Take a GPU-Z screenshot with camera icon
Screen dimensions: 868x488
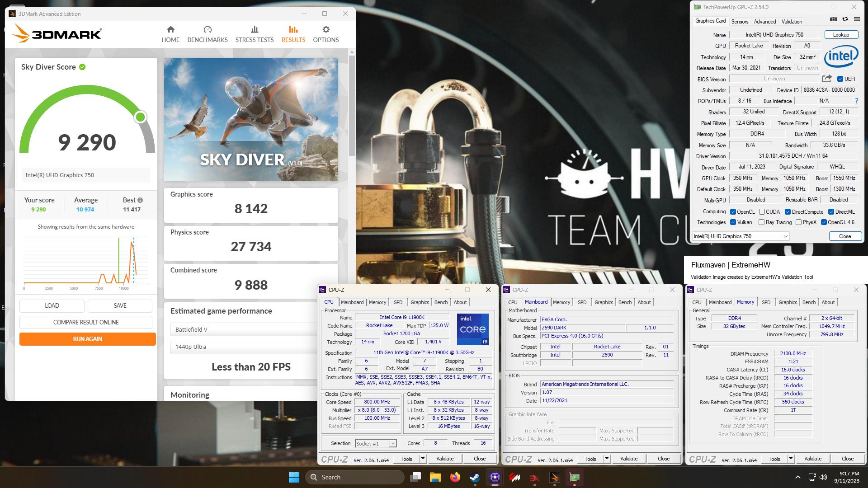point(834,19)
